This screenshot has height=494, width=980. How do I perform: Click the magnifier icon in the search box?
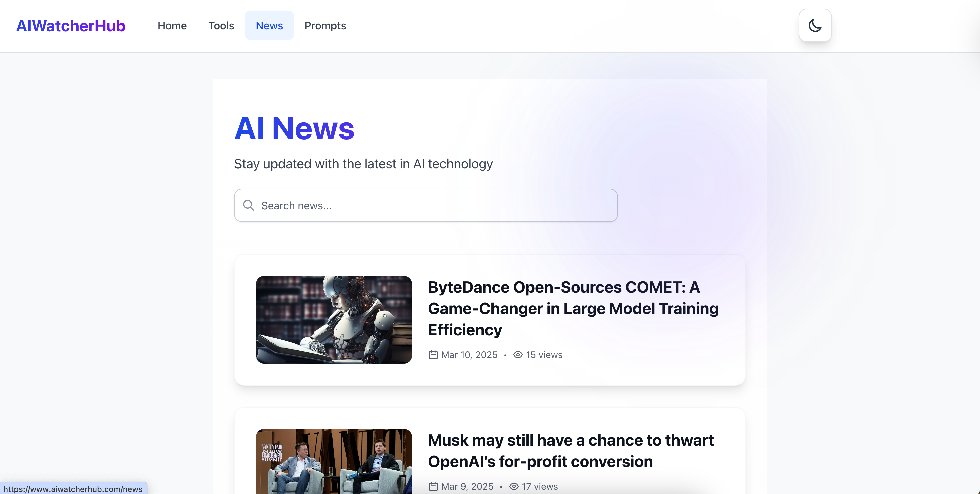pyautogui.click(x=248, y=205)
